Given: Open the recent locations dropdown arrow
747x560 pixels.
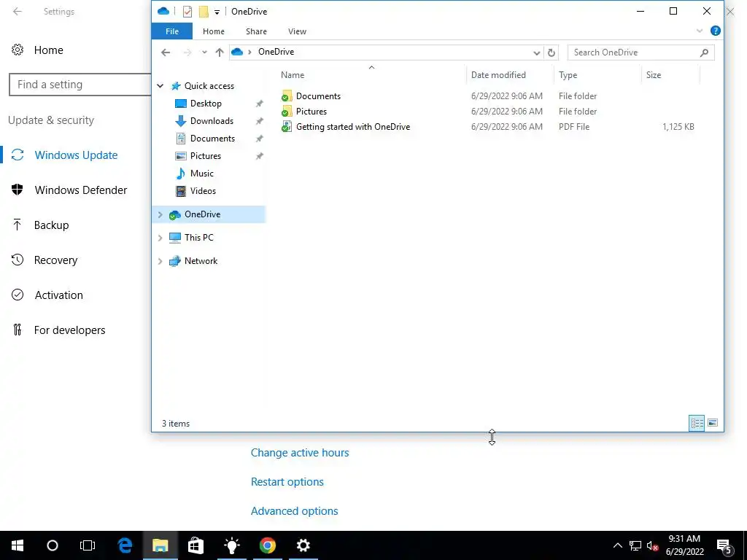Looking at the screenshot, I should (x=204, y=52).
